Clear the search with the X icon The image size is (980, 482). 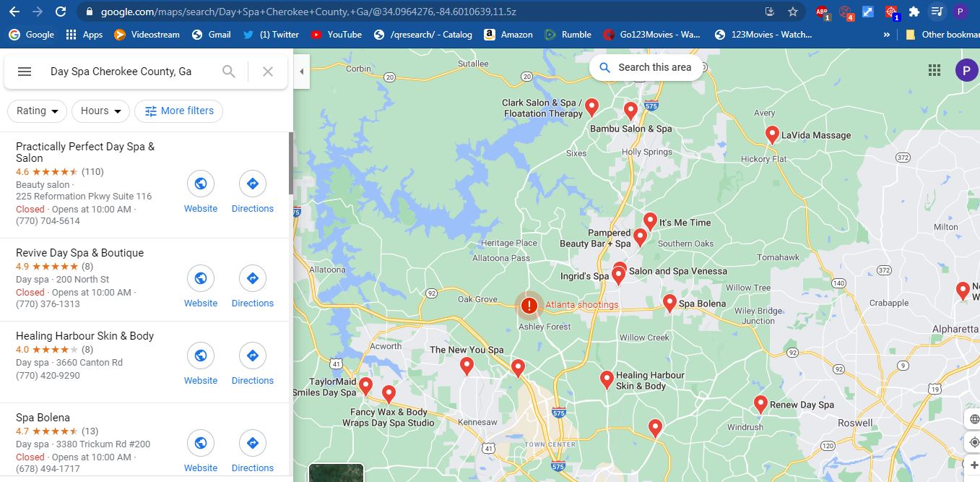click(x=268, y=72)
